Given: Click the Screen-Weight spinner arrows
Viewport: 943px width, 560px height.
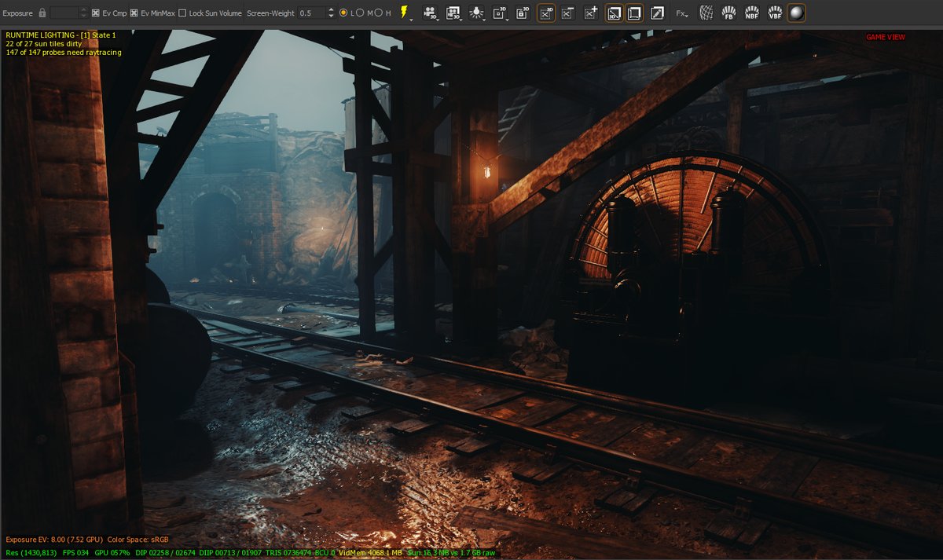Looking at the screenshot, I should point(331,13).
